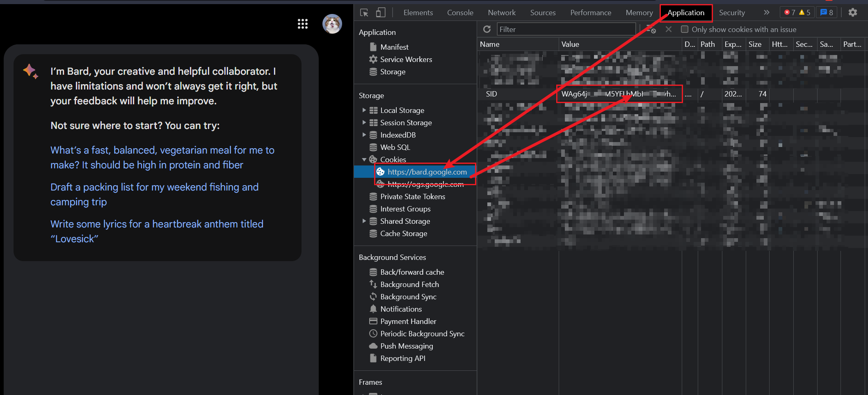868x395 pixels.
Task: Click the SID cookie value cell
Action: [x=619, y=94]
